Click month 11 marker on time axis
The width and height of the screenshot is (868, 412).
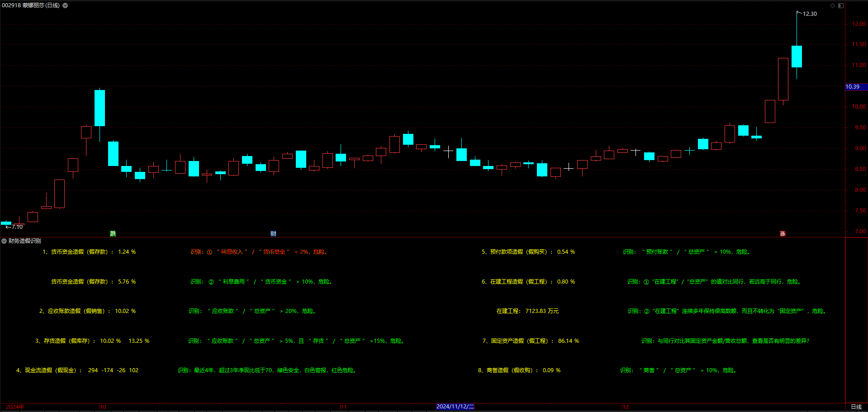(x=344, y=407)
